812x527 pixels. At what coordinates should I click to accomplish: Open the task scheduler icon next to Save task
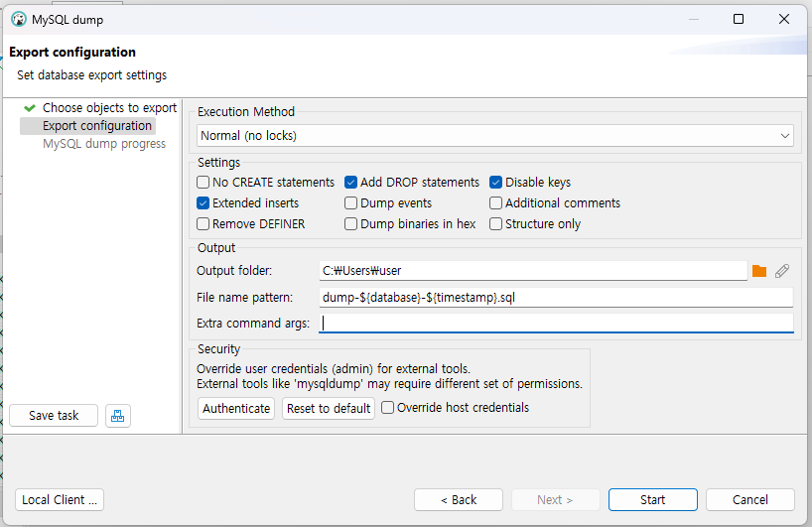[117, 416]
